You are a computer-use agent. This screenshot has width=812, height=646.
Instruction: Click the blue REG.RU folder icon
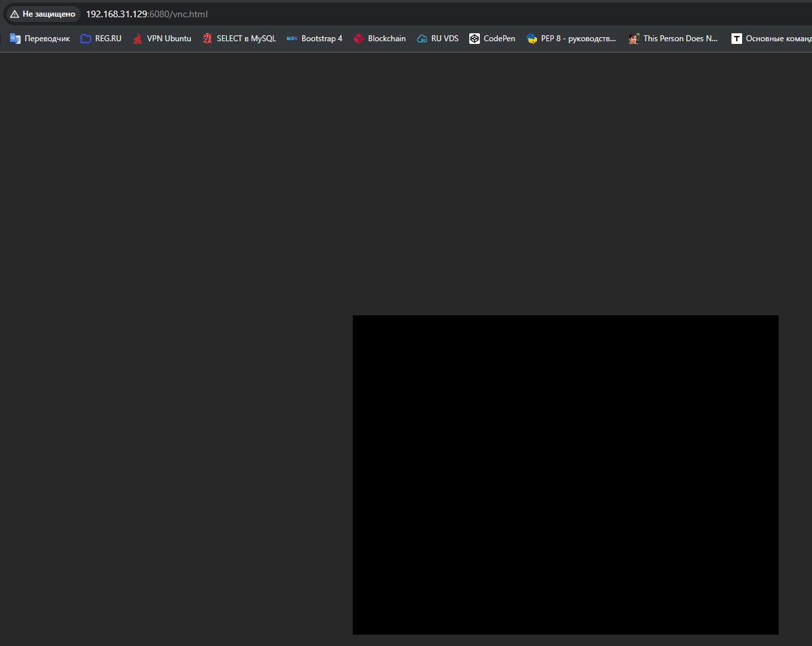85,39
